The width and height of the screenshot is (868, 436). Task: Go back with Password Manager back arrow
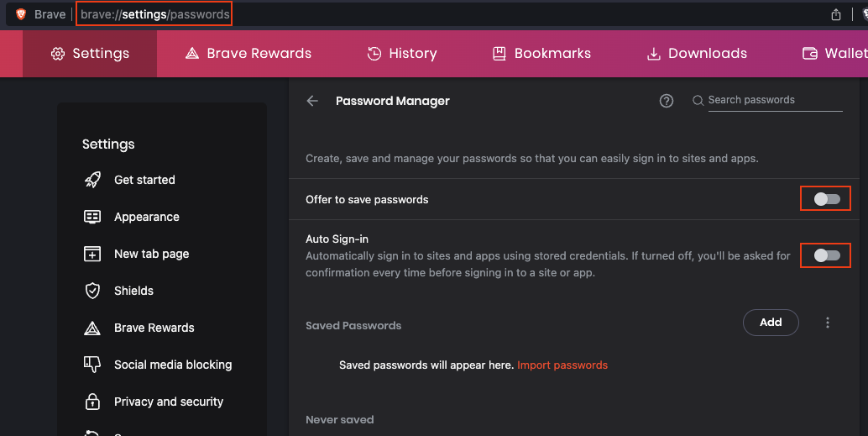(312, 101)
